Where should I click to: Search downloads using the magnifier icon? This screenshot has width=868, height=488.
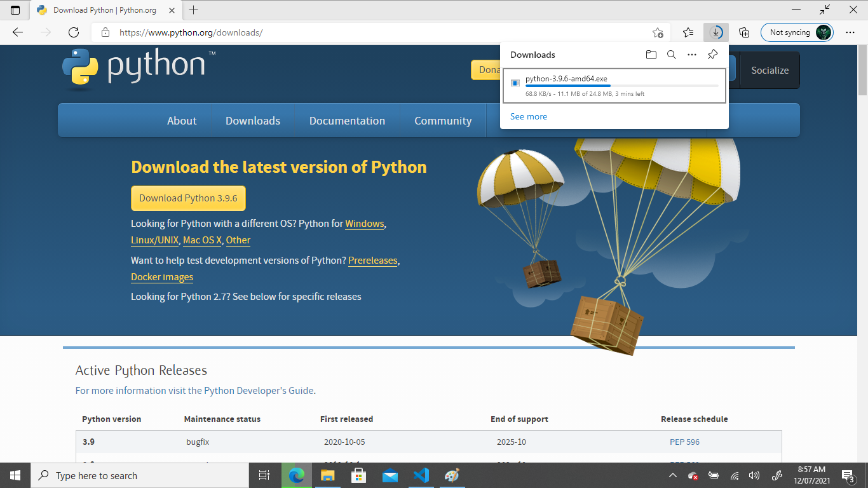pyautogui.click(x=671, y=55)
